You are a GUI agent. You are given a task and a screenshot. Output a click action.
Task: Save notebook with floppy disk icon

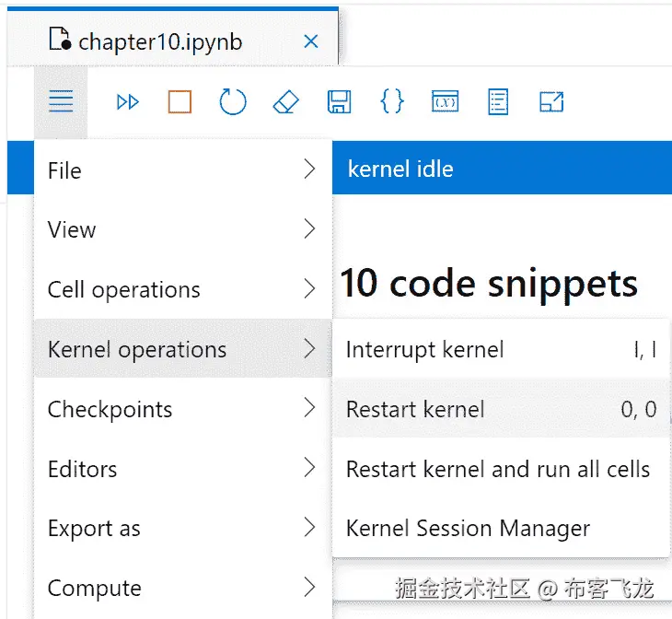tap(339, 101)
